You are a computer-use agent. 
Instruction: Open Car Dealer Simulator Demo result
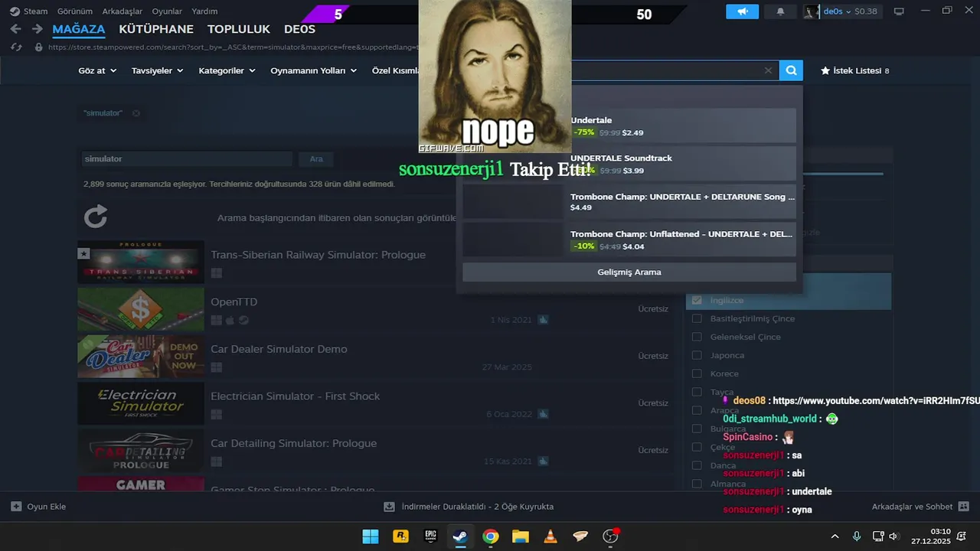pyautogui.click(x=375, y=357)
